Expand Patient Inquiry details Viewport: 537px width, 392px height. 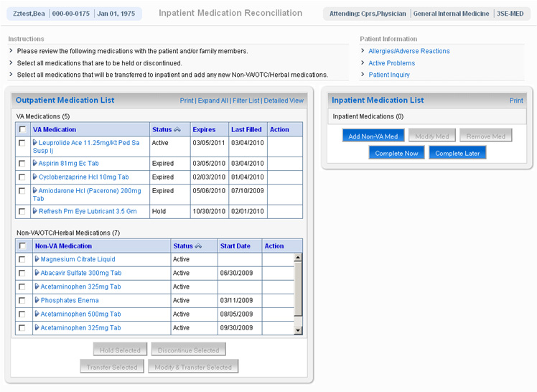tap(389, 75)
